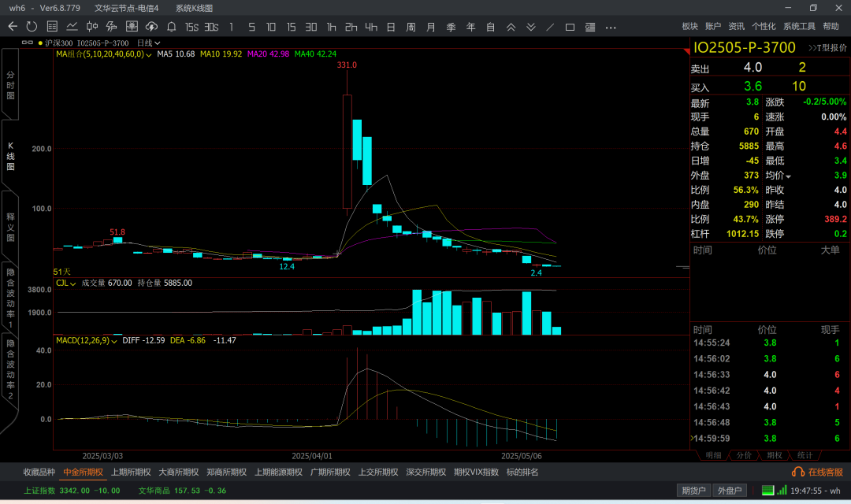Viewport: 851px width, 504px height.
Task: Refresh data with the circular arrow icon
Action: click(x=32, y=27)
